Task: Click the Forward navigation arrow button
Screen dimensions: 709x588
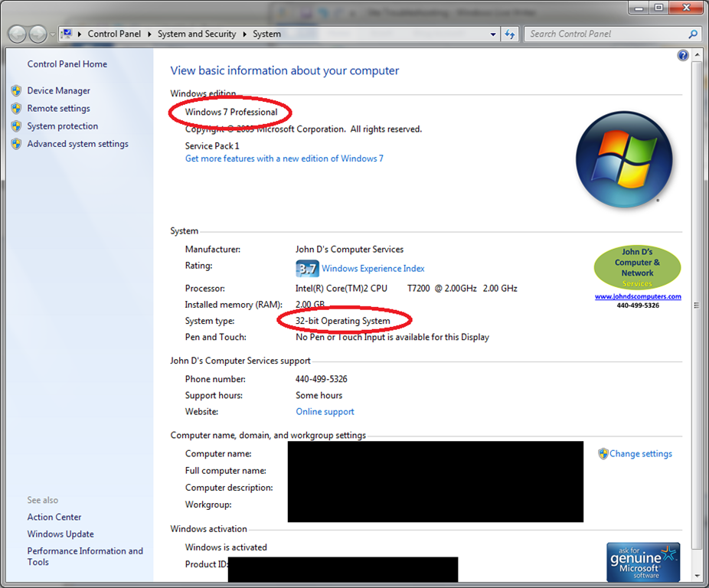Action: [x=38, y=34]
